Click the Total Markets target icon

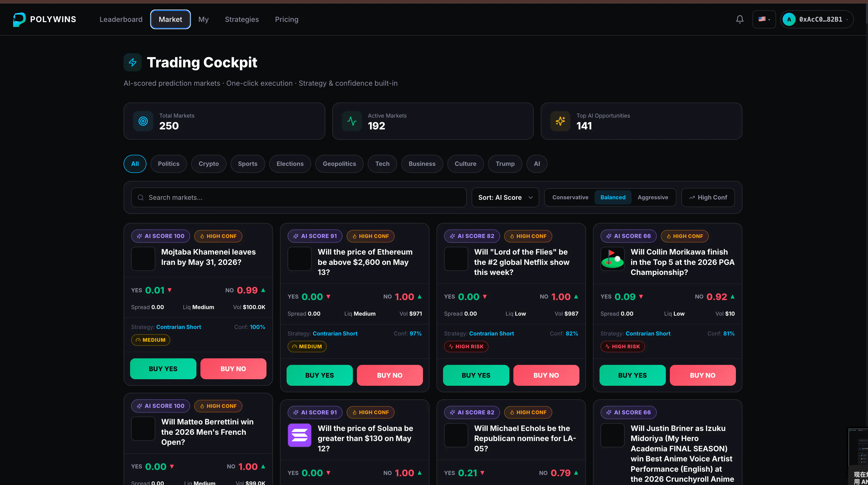143,121
